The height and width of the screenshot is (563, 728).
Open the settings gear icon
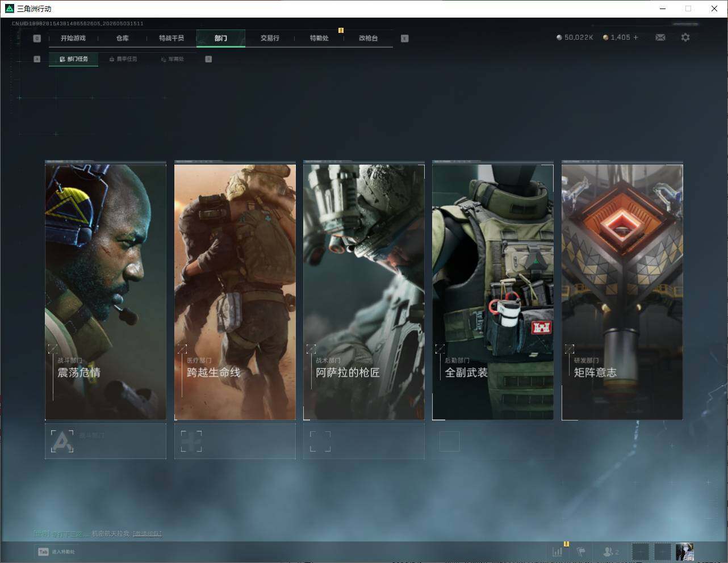click(685, 37)
